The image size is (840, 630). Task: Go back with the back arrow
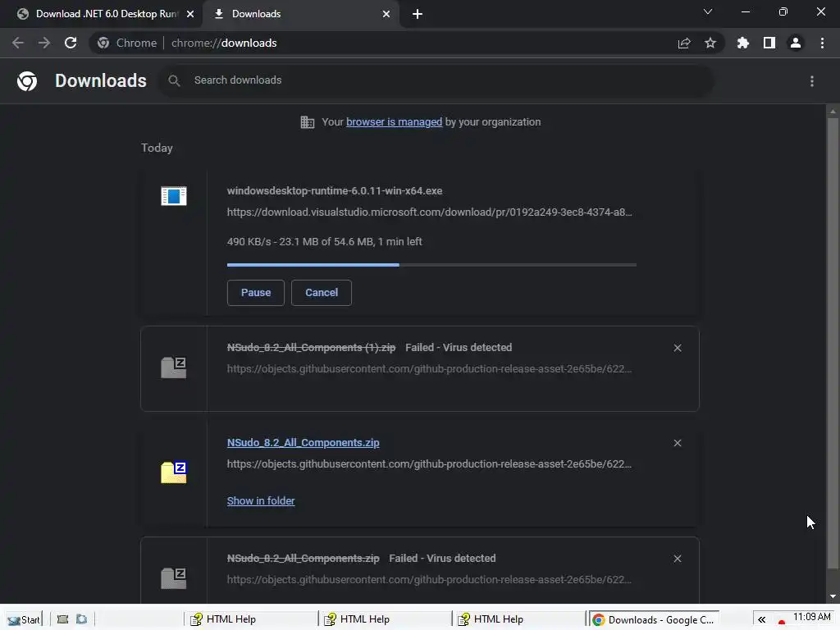click(x=18, y=43)
